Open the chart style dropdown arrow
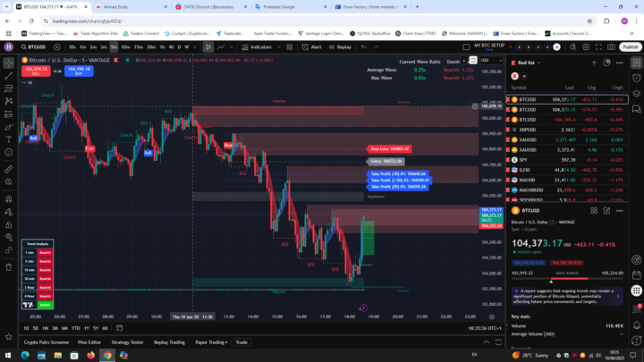The height and width of the screenshot is (362, 644). (232, 47)
